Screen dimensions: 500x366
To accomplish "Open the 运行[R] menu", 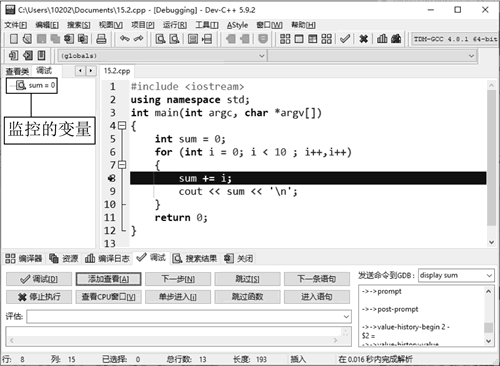I will click(175, 25).
